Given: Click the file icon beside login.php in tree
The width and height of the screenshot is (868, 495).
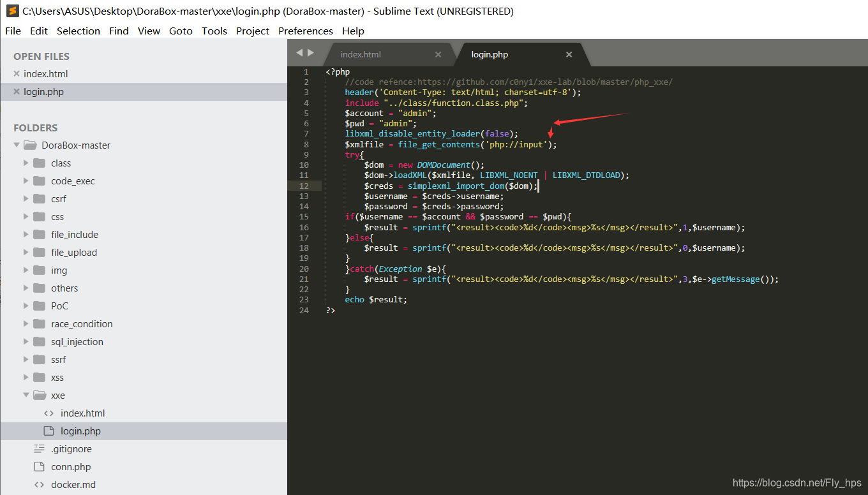Looking at the screenshot, I should click(x=49, y=431).
